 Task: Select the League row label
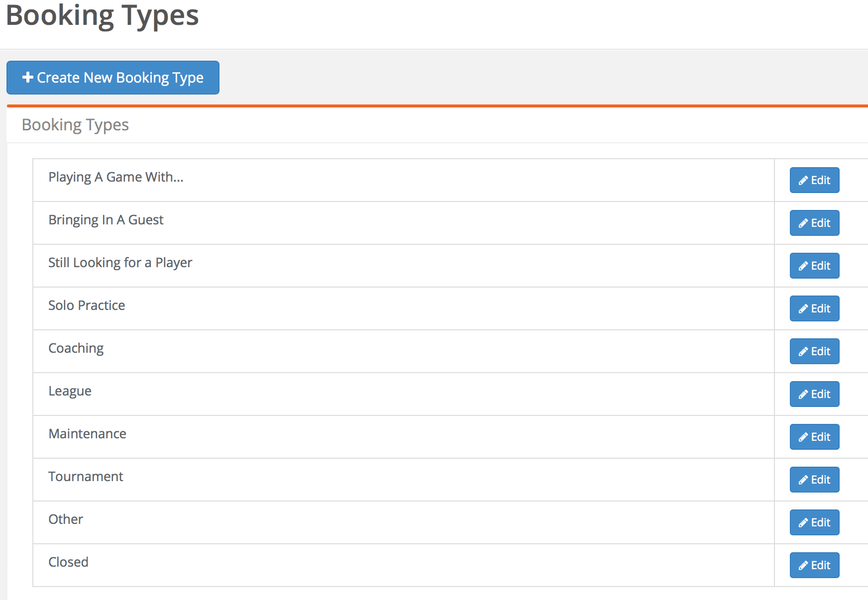pyautogui.click(x=70, y=391)
